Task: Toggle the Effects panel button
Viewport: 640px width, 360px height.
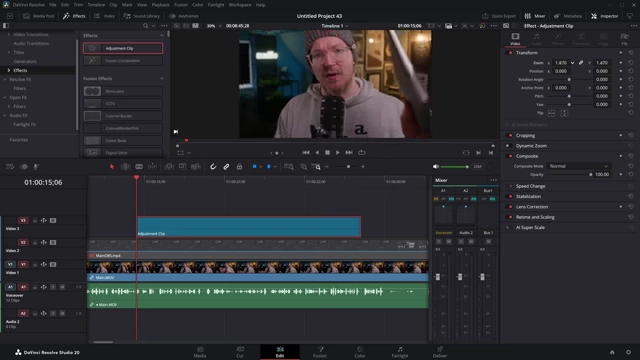Action: coord(74,16)
